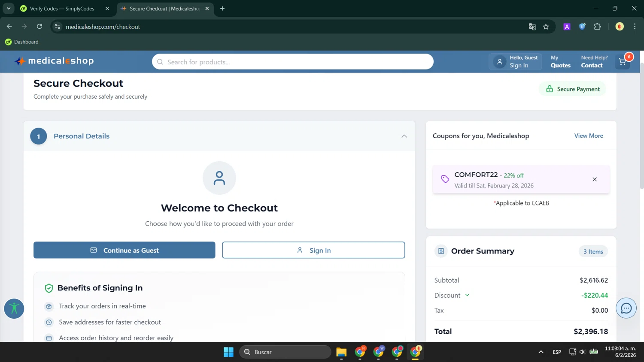Open the Dashboard bookmark
644x362 pixels.
tap(22, 42)
